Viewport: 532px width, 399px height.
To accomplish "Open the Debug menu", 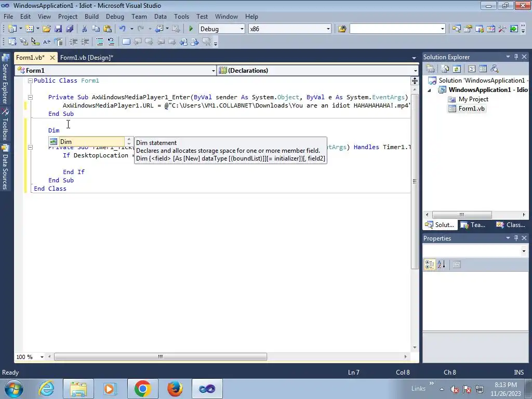I will pyautogui.click(x=115, y=16).
